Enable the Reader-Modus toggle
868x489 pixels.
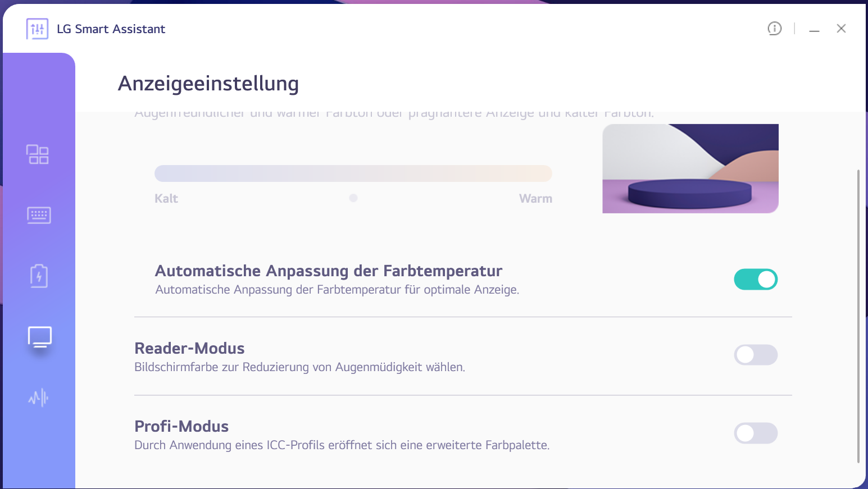pyautogui.click(x=756, y=355)
